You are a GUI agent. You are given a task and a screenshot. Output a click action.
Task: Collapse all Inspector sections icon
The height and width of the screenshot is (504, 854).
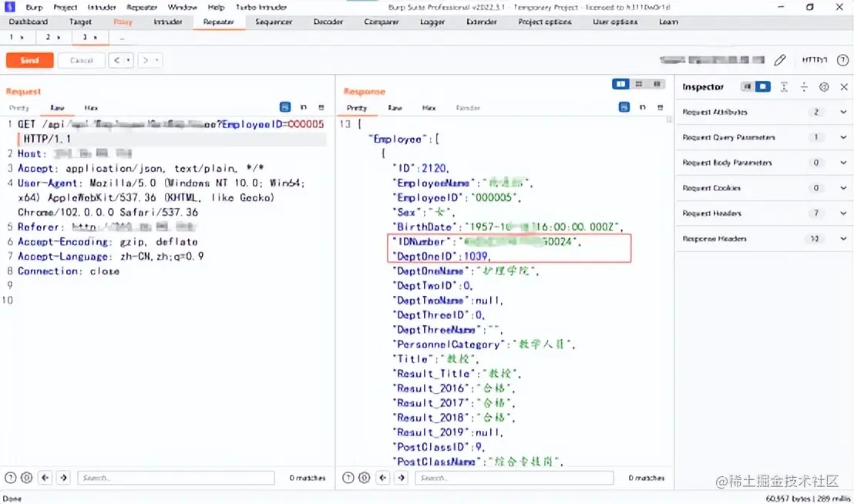[804, 86]
